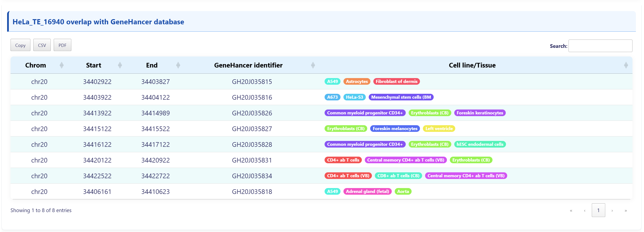Click the Copy export button

[x=20, y=45]
